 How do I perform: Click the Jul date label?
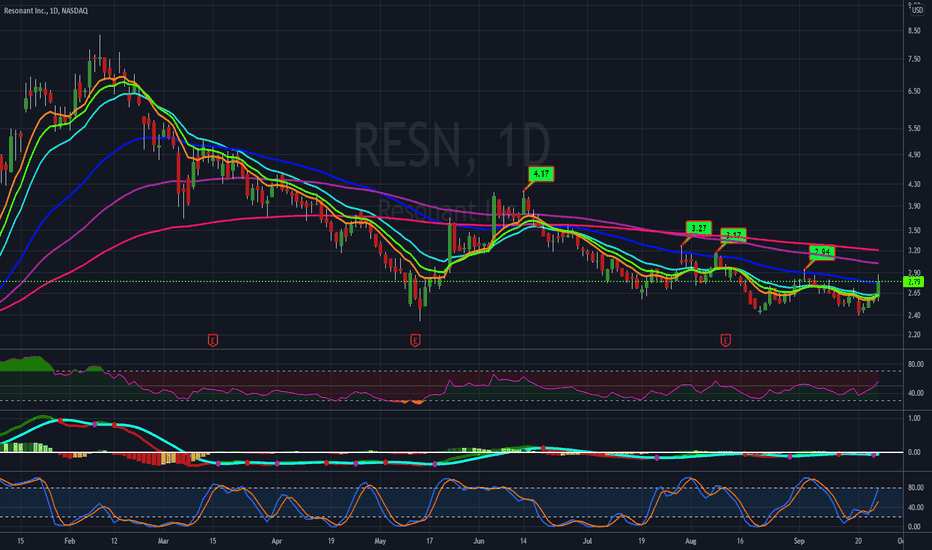tap(587, 541)
